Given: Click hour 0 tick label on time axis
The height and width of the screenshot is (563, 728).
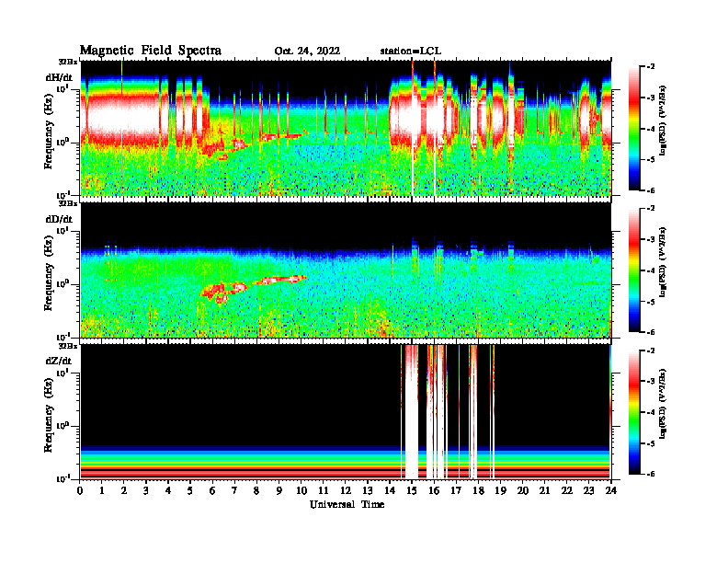Looking at the screenshot, I should [x=80, y=491].
